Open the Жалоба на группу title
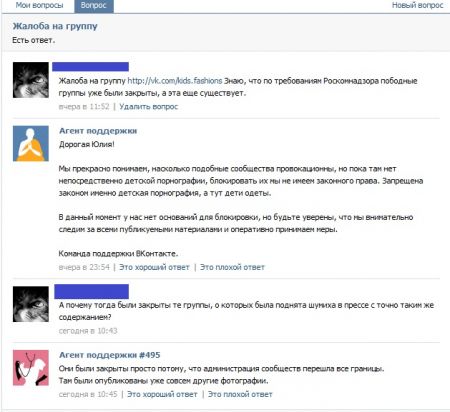The height and width of the screenshot is (412, 450). click(x=55, y=26)
